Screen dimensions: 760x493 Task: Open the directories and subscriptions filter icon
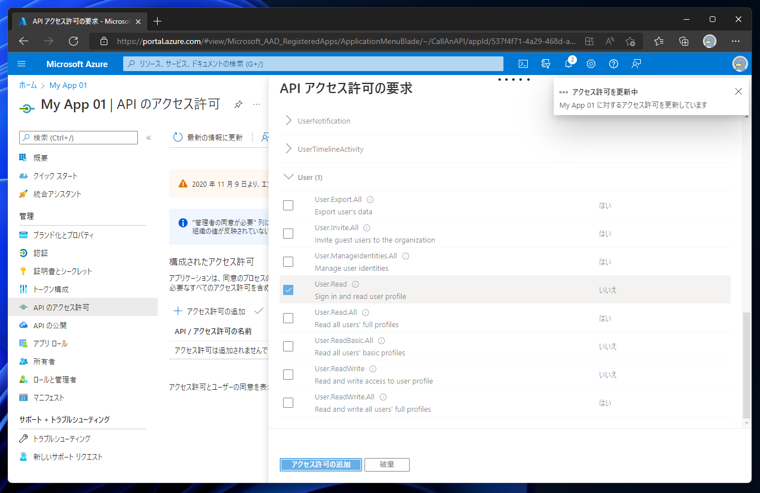546,64
